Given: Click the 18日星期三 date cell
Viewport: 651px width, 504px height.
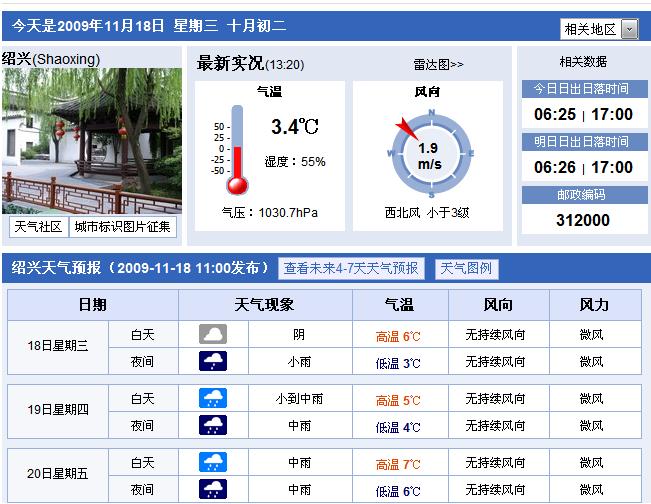Looking at the screenshot, I should [58, 346].
